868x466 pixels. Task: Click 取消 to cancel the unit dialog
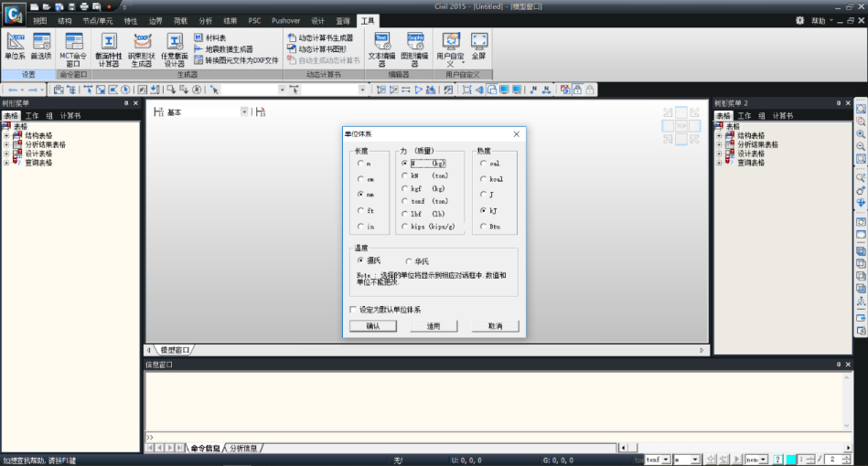494,326
